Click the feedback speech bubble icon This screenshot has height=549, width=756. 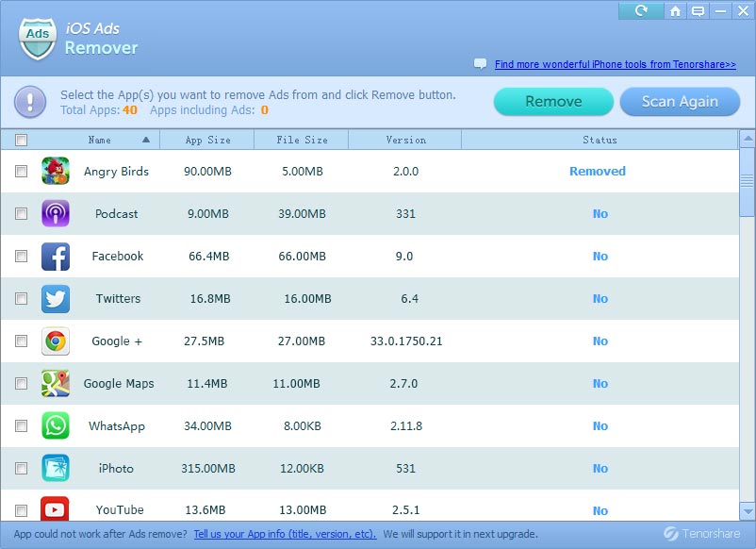[x=698, y=11]
